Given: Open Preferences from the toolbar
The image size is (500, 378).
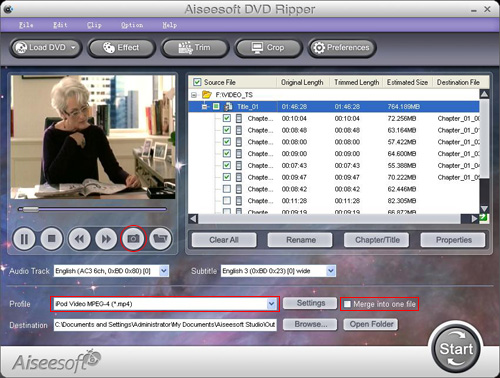Looking at the screenshot, I should click(342, 48).
